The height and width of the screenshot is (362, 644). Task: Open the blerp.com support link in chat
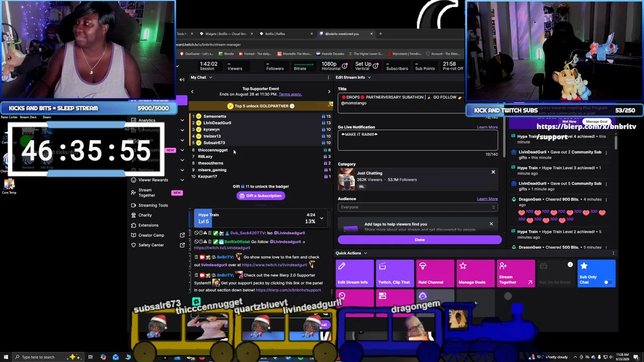(288, 290)
